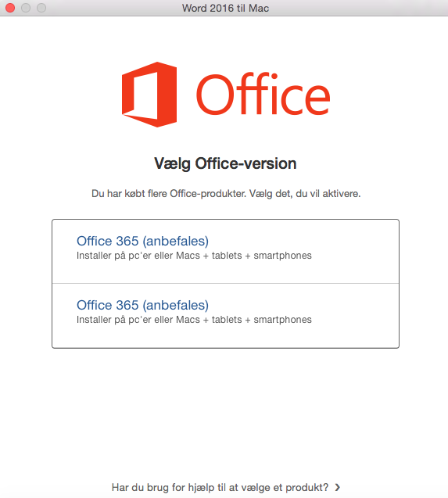
Task: Click the orange Office logo icon
Action: pyautogui.click(x=149, y=95)
